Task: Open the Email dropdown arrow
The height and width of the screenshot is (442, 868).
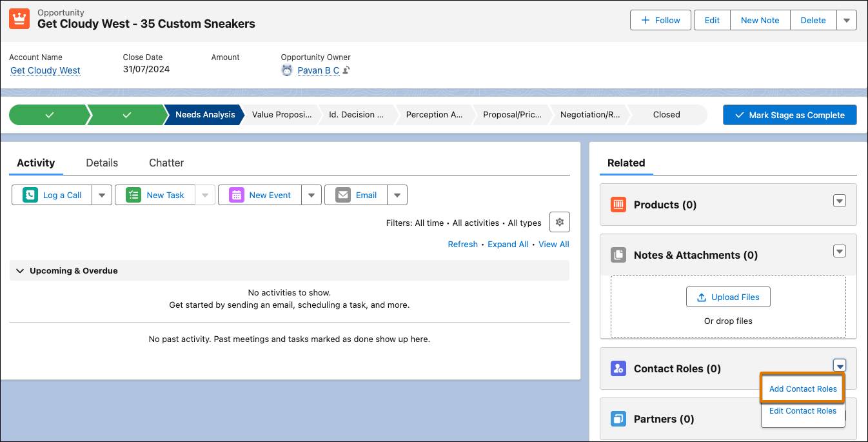Action: (x=397, y=195)
